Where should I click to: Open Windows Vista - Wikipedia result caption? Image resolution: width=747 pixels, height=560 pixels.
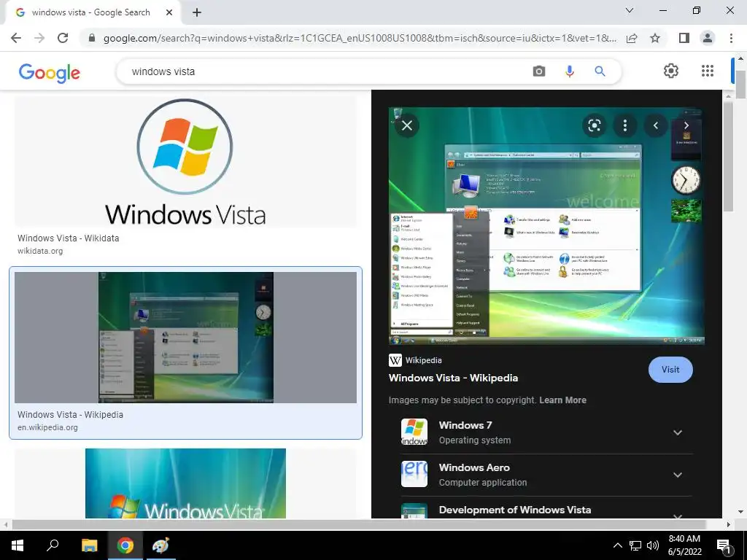pyautogui.click(x=70, y=415)
